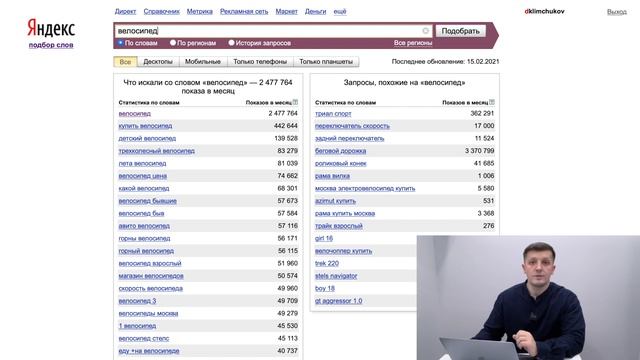Open the велосипед стелс query

pyautogui.click(x=144, y=338)
